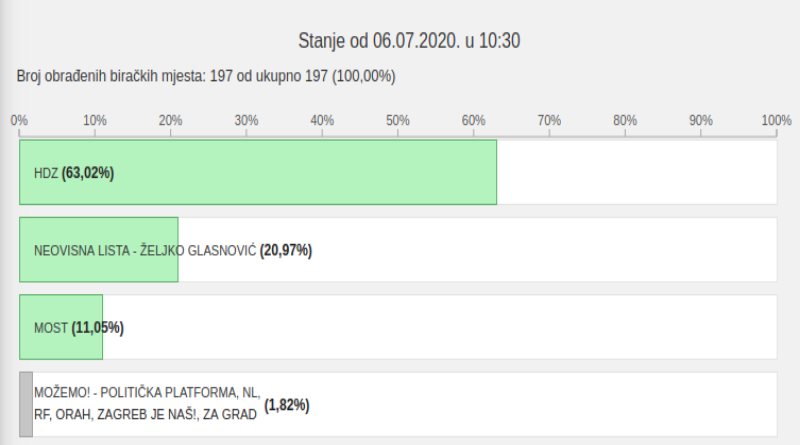Click the 10% axis tick label
The height and width of the screenshot is (445, 800).
coord(95,120)
